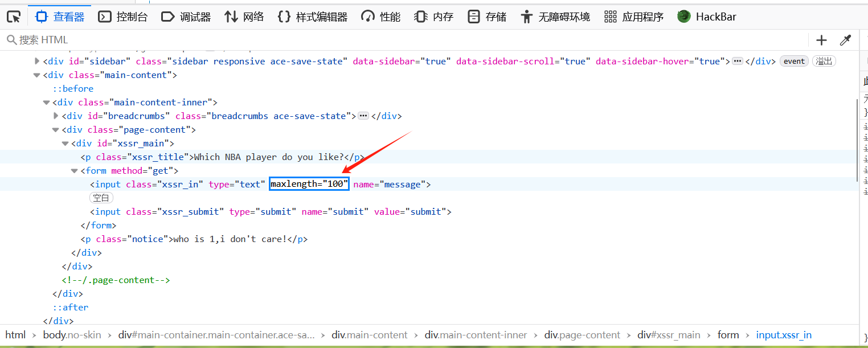Click the 溢出 overflow badge
This screenshot has height=348, width=868.
[824, 61]
